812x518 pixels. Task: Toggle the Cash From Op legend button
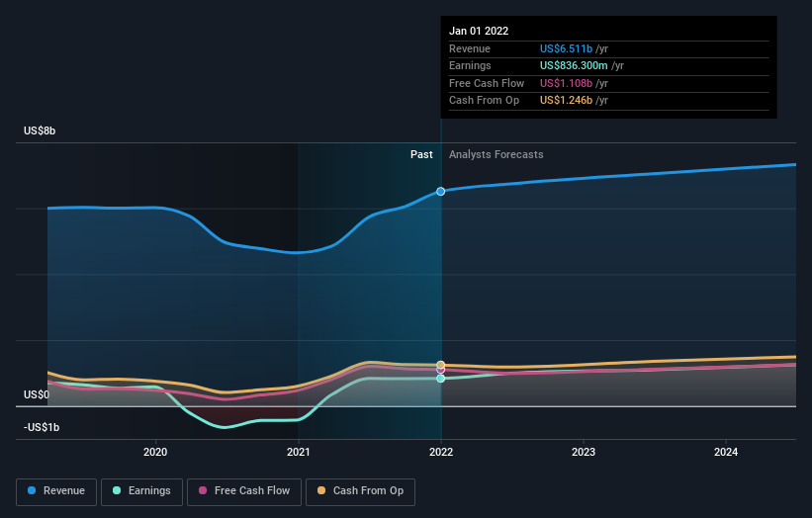(360, 491)
